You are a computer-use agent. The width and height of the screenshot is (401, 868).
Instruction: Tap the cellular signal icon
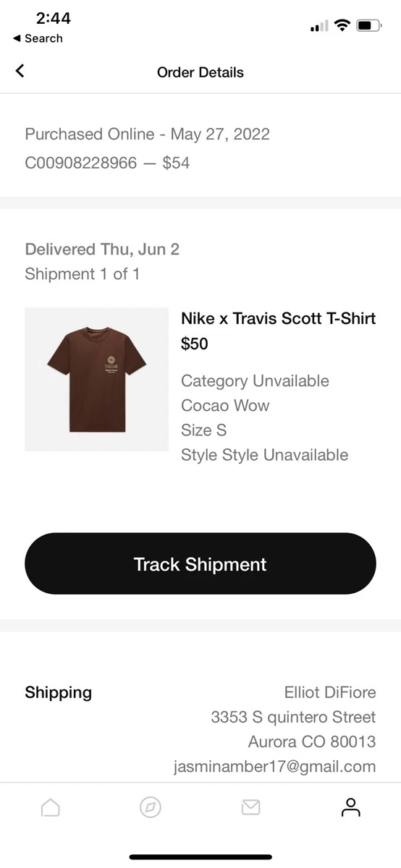318,26
